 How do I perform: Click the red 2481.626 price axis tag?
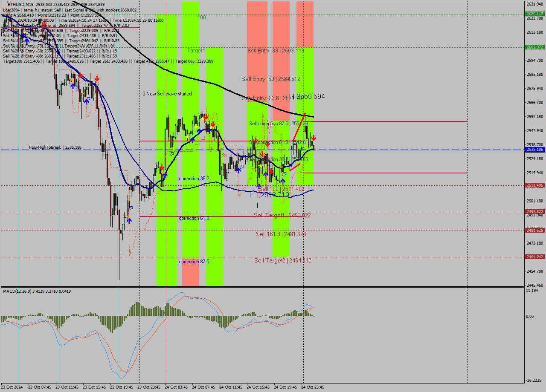(534, 231)
